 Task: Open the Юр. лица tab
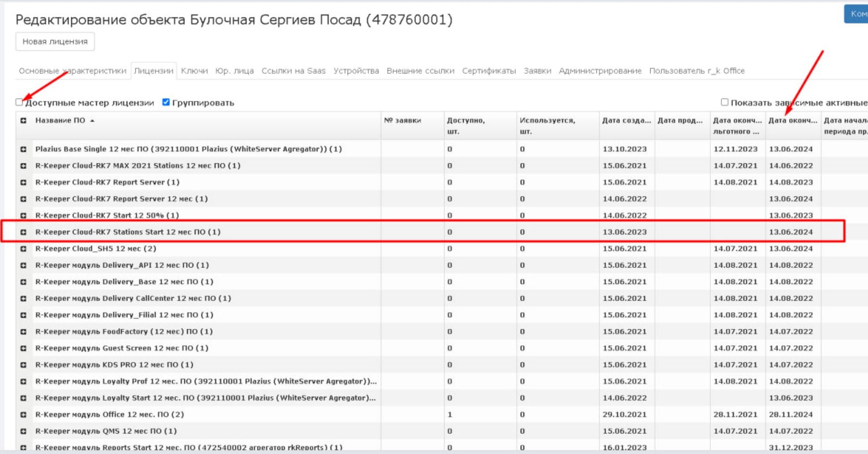click(x=234, y=71)
